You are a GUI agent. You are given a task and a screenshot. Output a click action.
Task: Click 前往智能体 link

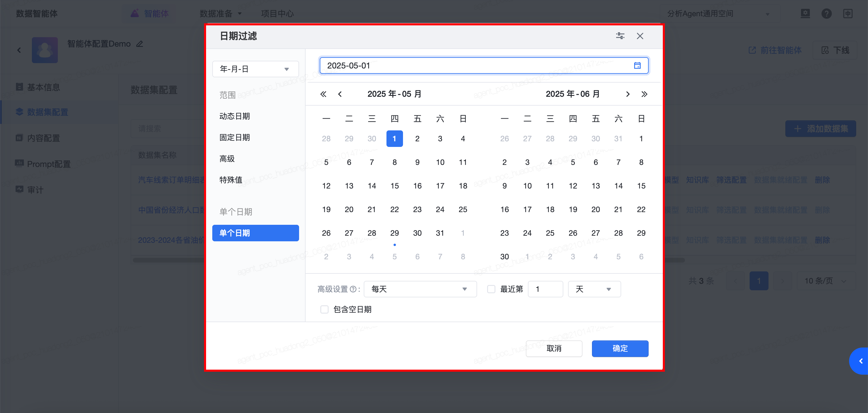tap(775, 50)
